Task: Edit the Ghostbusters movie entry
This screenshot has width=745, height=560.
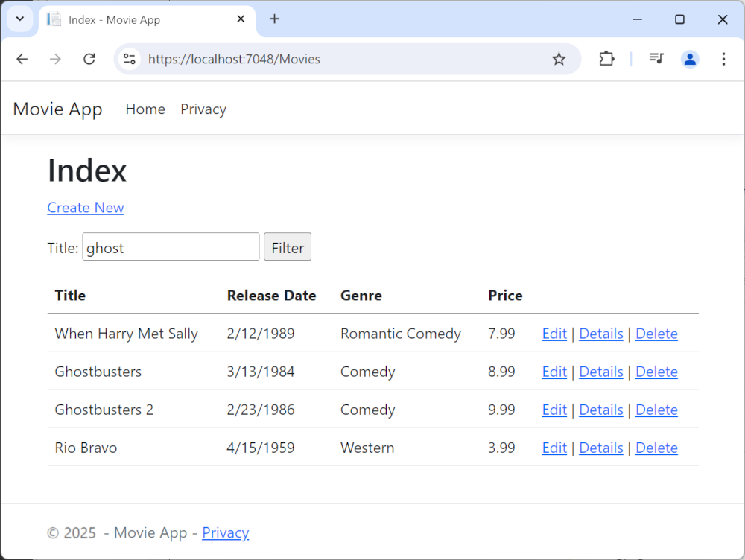Action: 554,372
